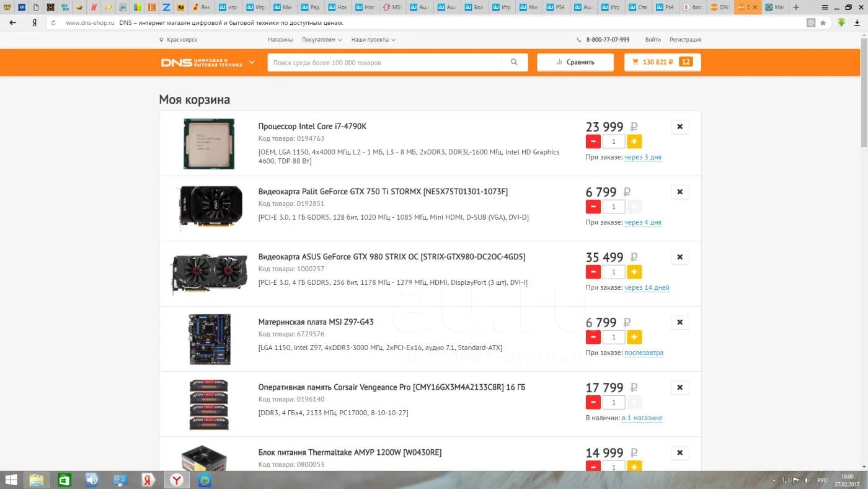The width and height of the screenshot is (868, 489).
Task: Click the Yandex Я home icon
Action: pos(34,22)
